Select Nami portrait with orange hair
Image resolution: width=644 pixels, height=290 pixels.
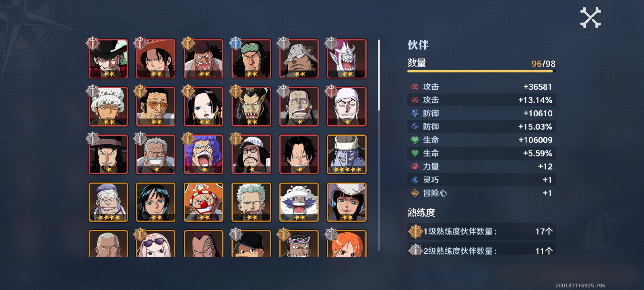pos(347,244)
